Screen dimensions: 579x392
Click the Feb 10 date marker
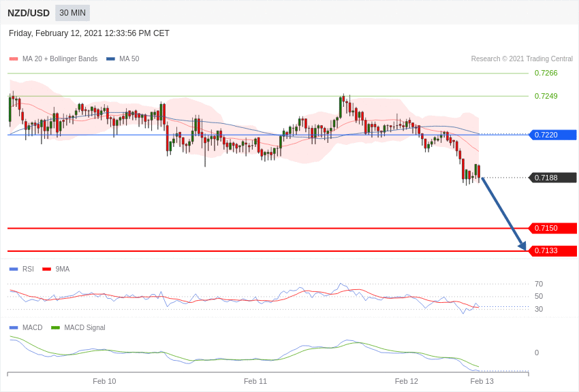click(104, 381)
